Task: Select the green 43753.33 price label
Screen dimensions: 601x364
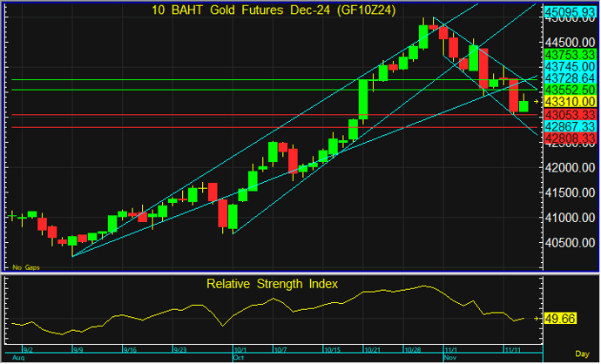Action: 570,54
